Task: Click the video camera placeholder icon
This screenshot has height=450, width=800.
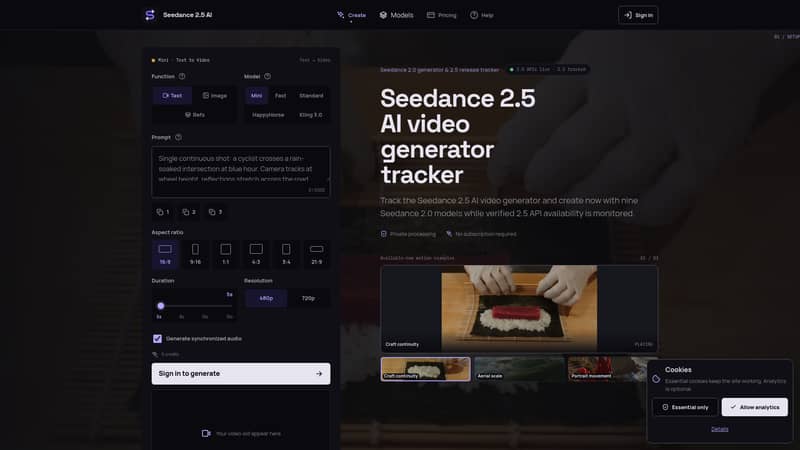Action: click(x=206, y=433)
